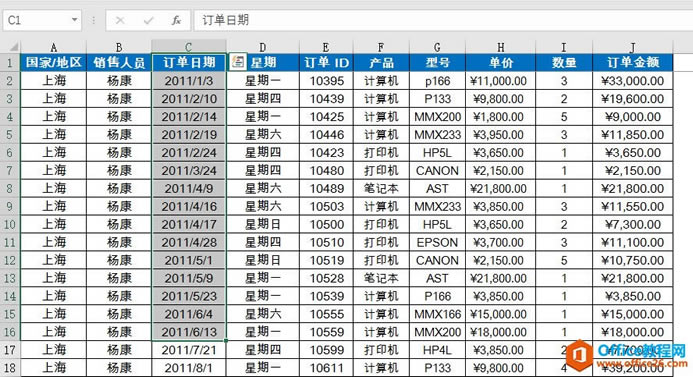693x377 pixels.
Task: Select column F header
Action: 381,47
